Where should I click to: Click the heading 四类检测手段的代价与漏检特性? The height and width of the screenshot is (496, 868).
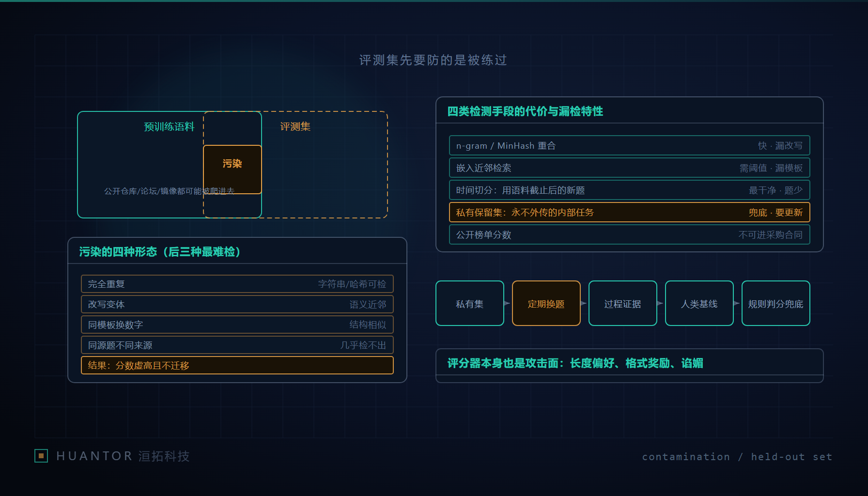tap(525, 111)
